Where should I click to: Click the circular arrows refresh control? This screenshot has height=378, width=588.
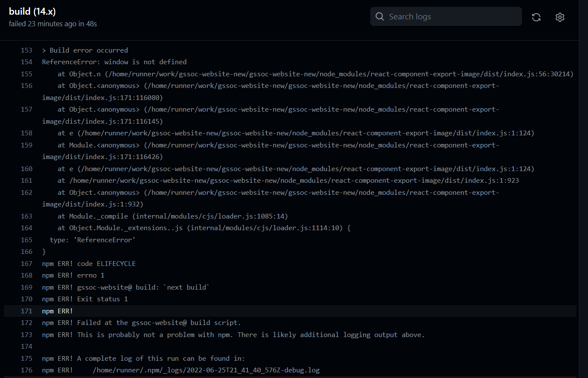tap(536, 17)
